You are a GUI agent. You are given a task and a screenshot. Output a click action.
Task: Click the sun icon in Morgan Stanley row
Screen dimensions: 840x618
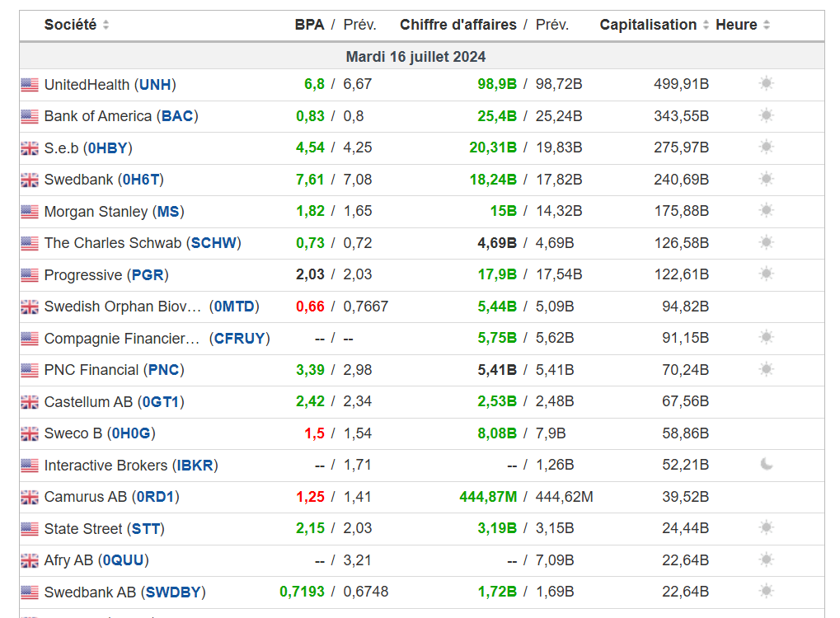click(x=767, y=211)
